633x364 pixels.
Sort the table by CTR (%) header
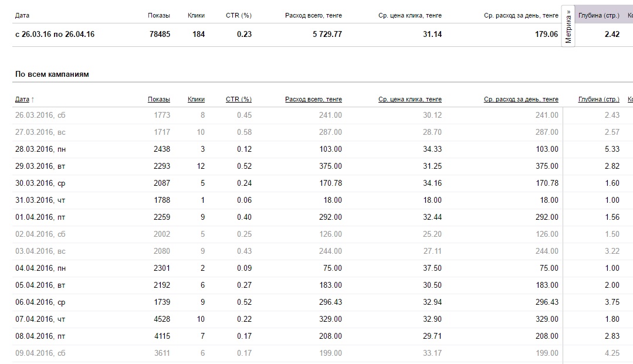click(x=238, y=100)
